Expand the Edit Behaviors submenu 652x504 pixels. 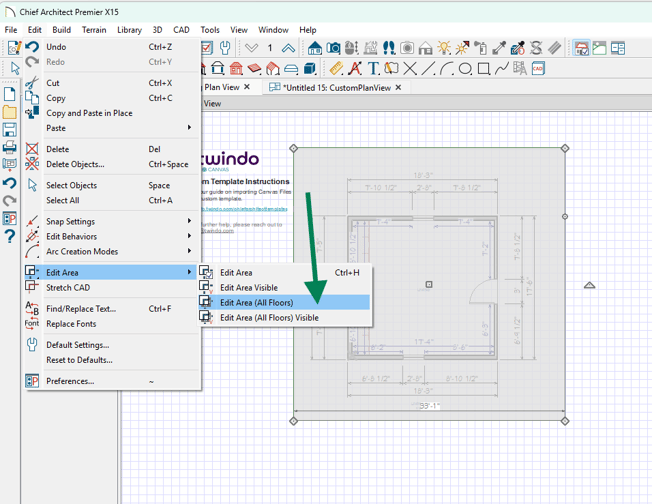[113, 236]
